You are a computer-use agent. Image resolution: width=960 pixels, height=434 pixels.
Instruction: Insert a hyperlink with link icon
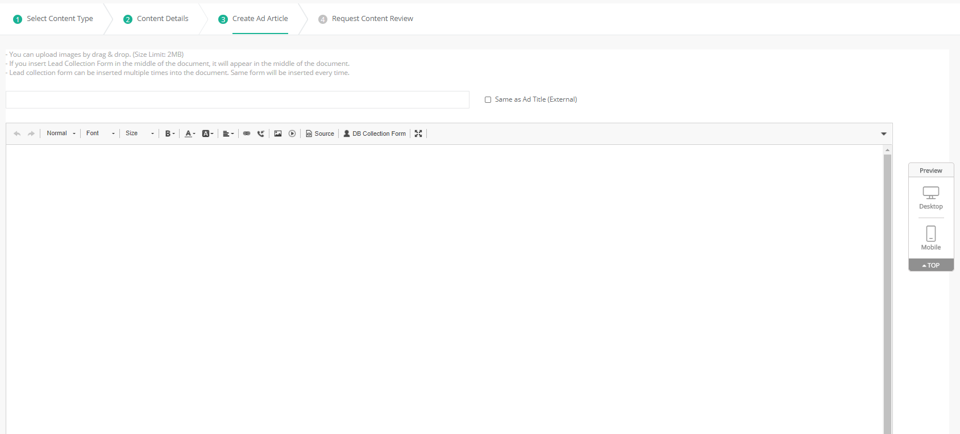click(247, 133)
